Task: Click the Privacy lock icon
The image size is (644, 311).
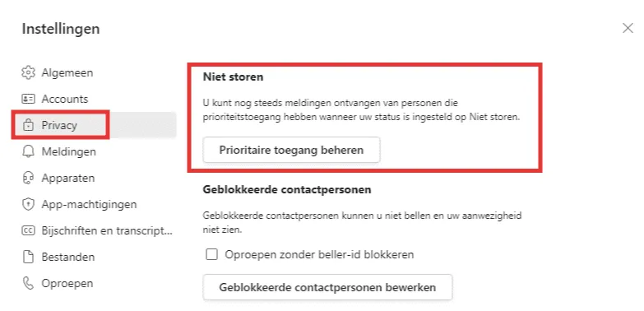Action: [x=28, y=125]
